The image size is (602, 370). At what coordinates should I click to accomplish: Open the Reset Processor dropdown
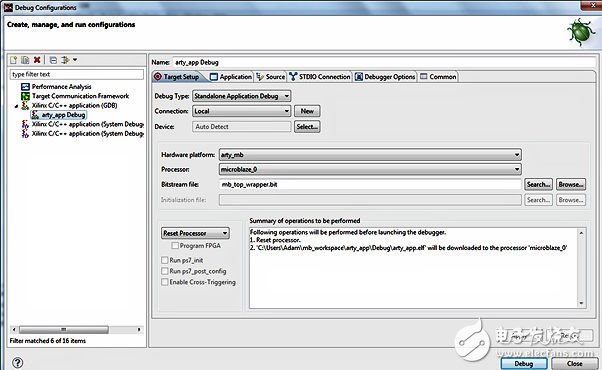pyautogui.click(x=195, y=233)
